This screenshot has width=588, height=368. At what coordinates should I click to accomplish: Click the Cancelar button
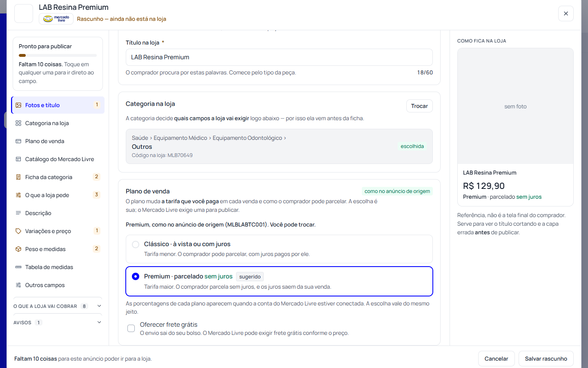point(496,359)
